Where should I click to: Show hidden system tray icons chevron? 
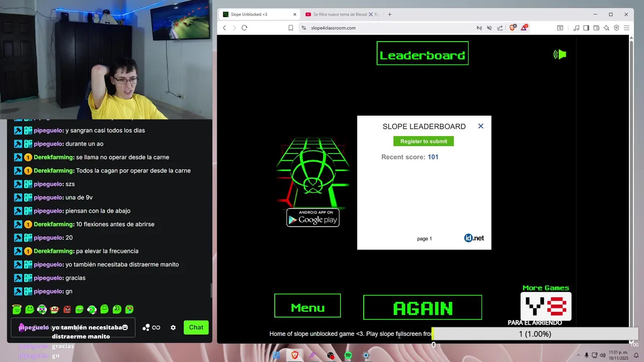[x=578, y=355]
